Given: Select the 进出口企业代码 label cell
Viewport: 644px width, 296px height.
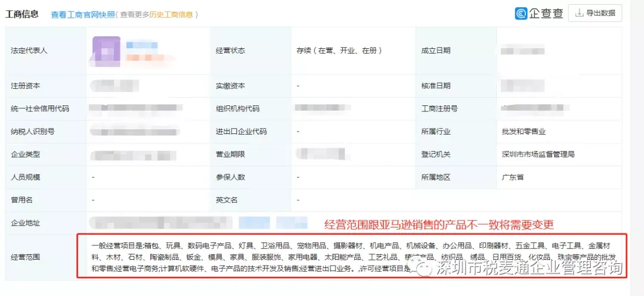Looking at the screenshot, I should tap(250, 132).
